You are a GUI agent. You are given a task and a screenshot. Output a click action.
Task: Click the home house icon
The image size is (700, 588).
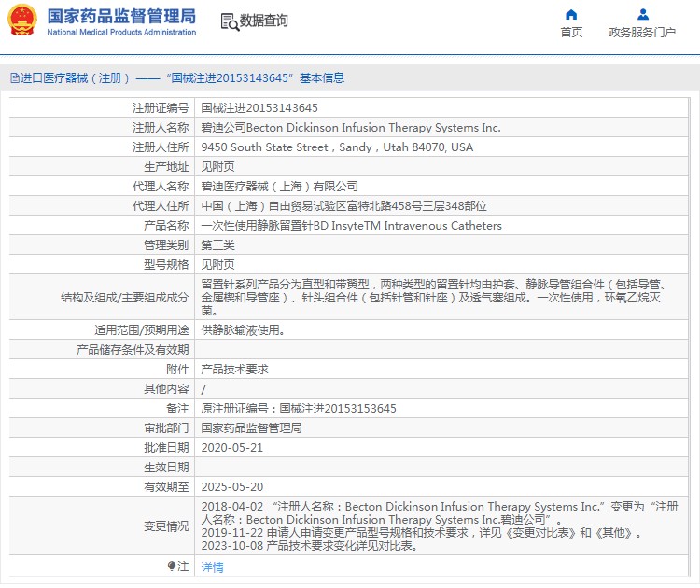coord(571,15)
